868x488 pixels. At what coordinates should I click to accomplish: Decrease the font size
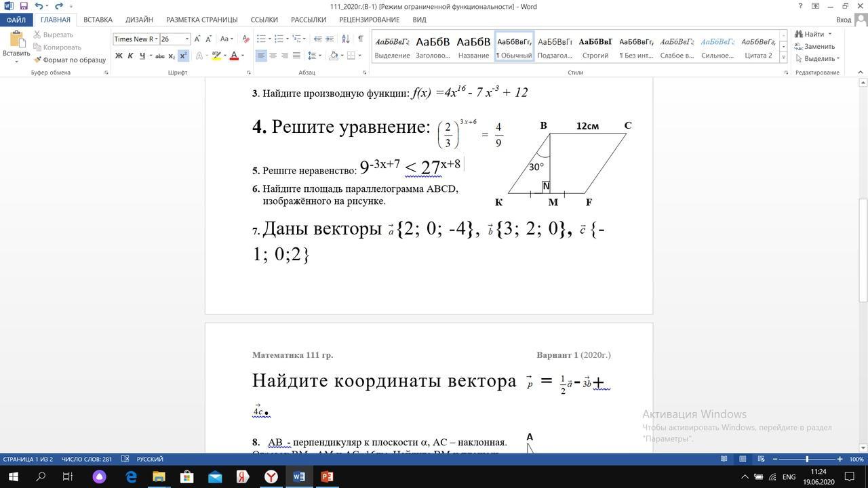tap(208, 39)
